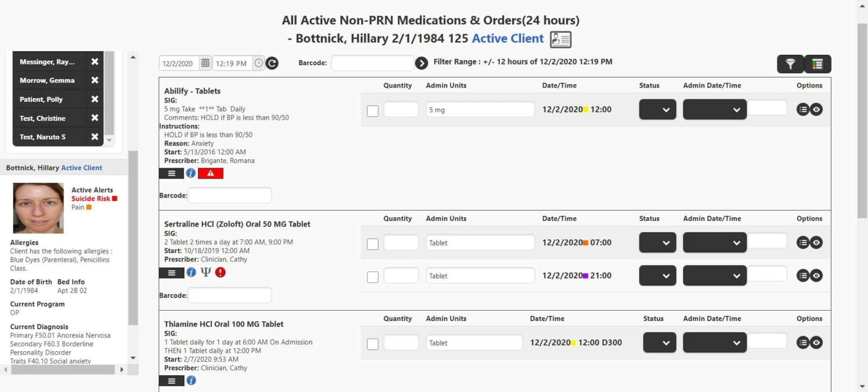Click the filter funnel icon
Viewport: 868px width, 392px height.
(x=790, y=64)
